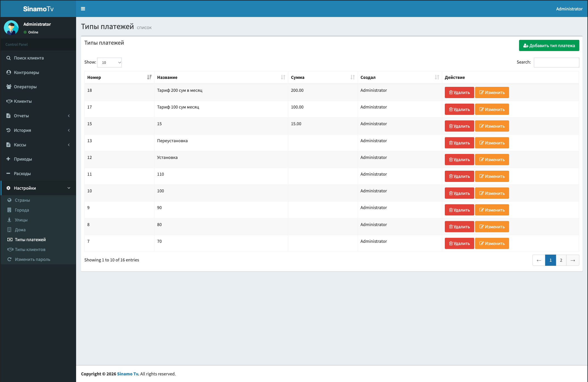This screenshot has width=588, height=382.
Task: Go to page 2 of entries
Action: [x=561, y=260]
